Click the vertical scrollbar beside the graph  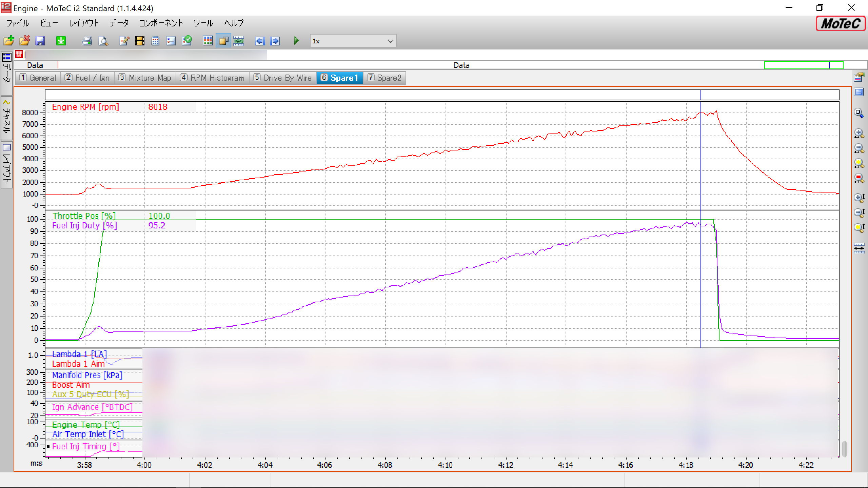(x=844, y=449)
